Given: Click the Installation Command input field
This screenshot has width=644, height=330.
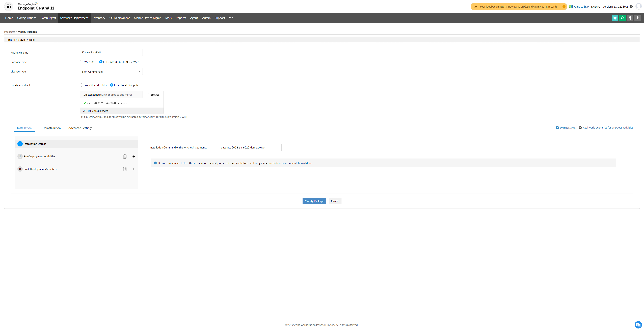Looking at the screenshot, I should [250, 147].
